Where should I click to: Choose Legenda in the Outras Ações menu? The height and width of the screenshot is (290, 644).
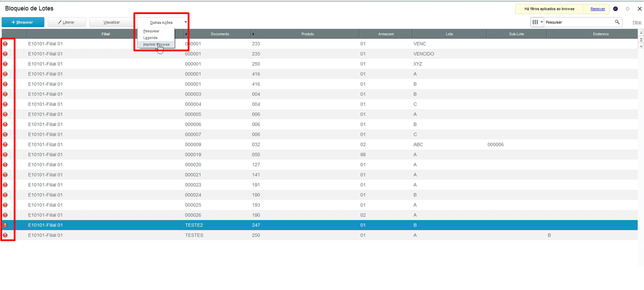tap(150, 38)
